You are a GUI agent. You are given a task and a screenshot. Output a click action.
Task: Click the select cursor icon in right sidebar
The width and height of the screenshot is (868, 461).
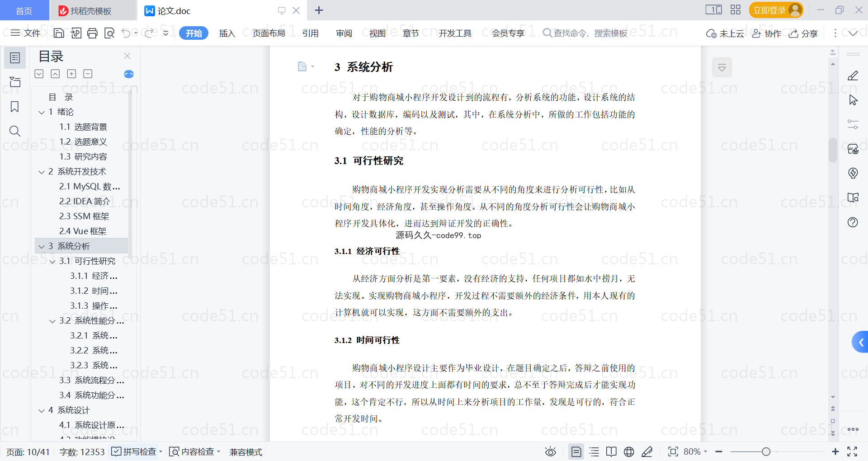tap(853, 100)
